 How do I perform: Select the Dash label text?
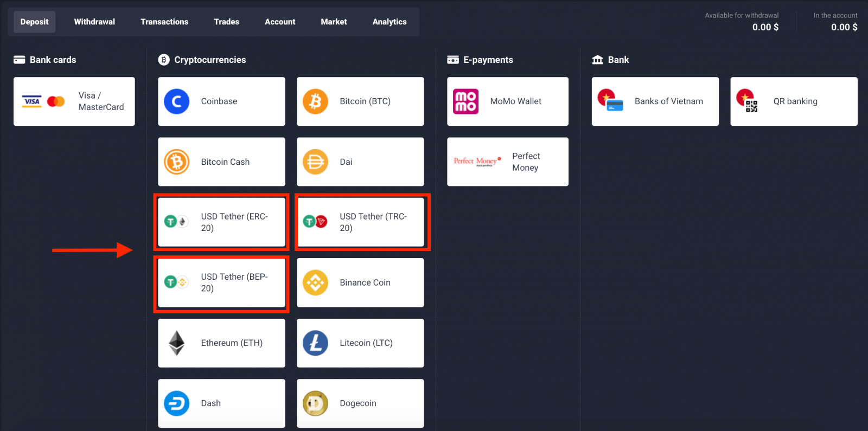211,403
